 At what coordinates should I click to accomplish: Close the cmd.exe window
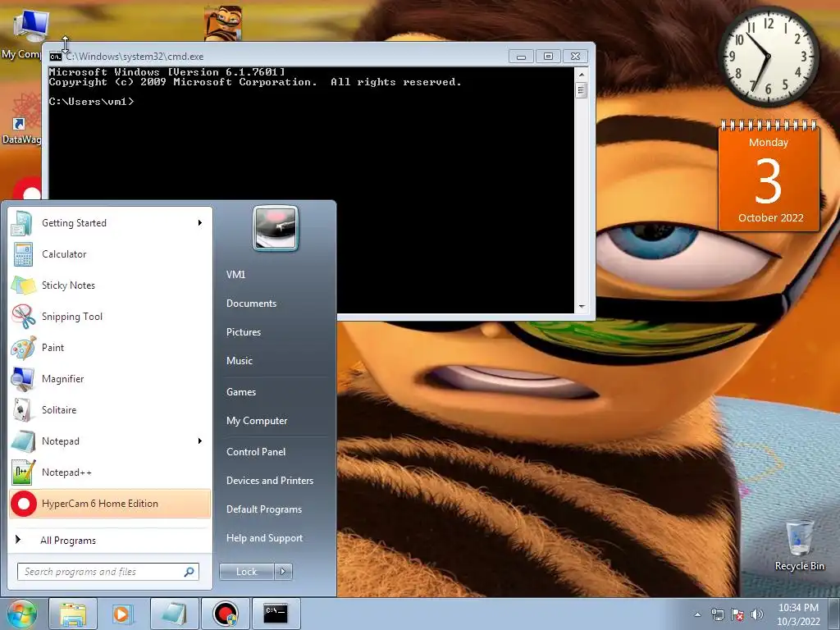[575, 57]
